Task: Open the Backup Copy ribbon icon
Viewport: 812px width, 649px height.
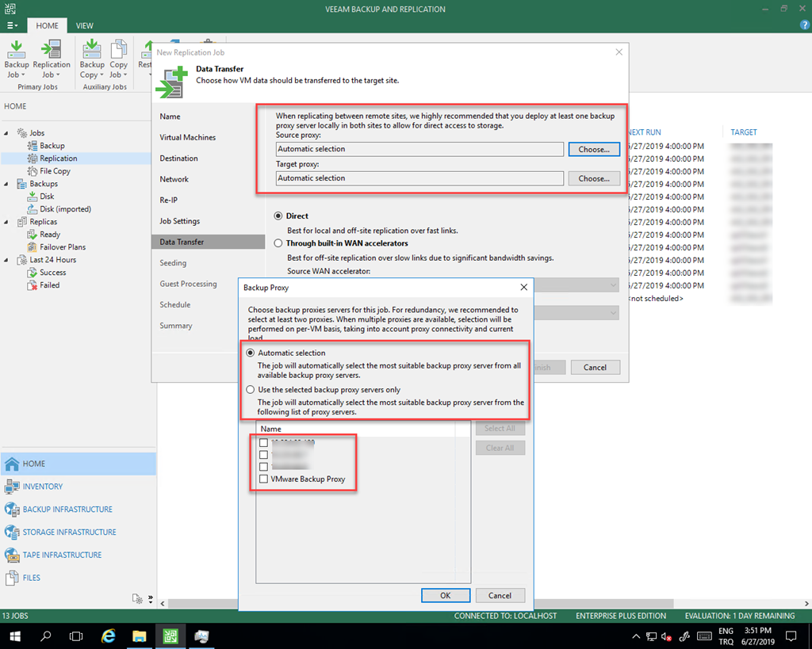Action: (x=92, y=50)
